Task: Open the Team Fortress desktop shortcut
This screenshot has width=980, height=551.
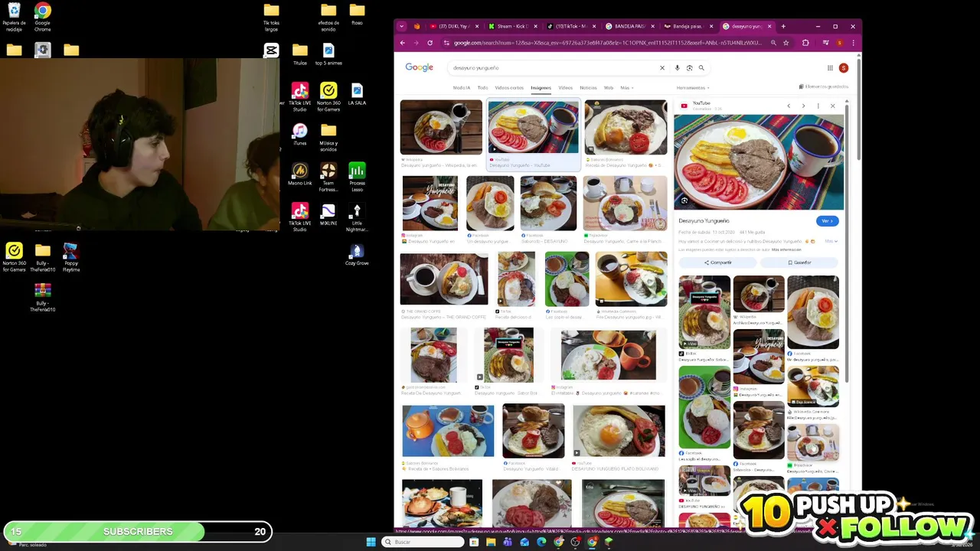Action: (x=328, y=177)
